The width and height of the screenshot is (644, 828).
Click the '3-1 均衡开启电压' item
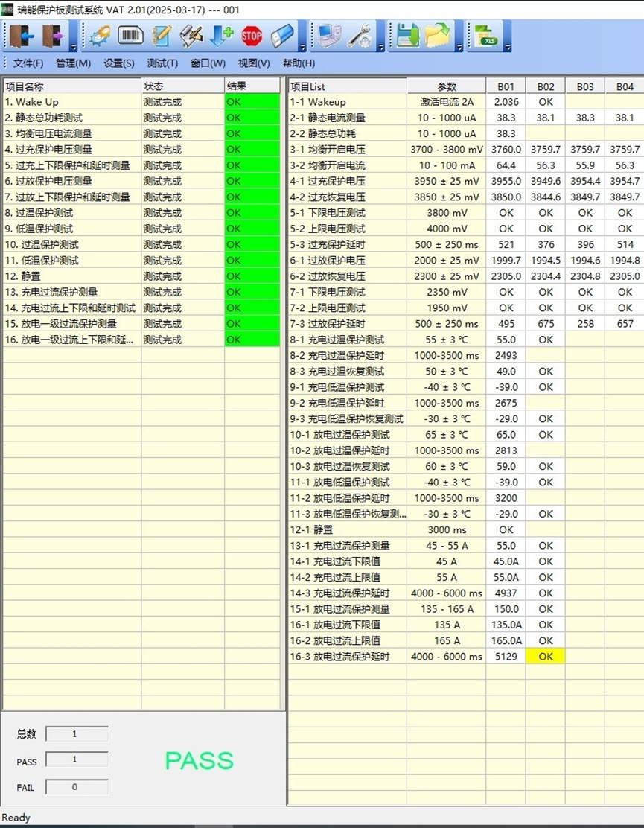[x=348, y=150]
